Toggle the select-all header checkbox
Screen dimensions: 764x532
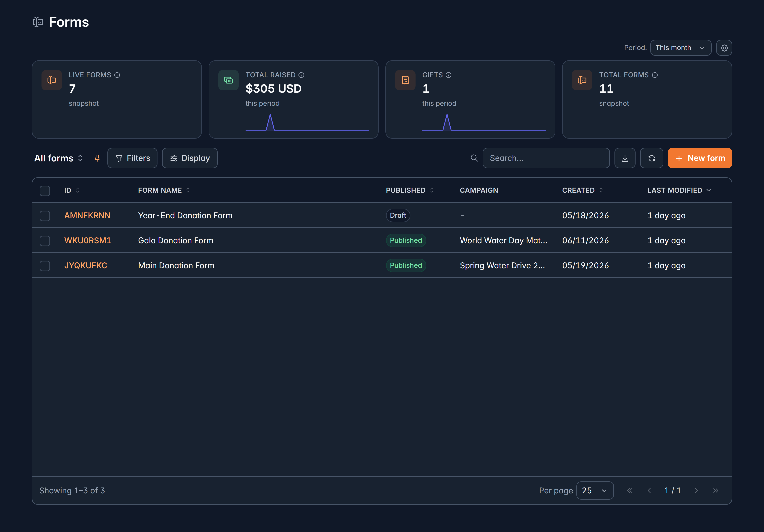[x=45, y=191]
